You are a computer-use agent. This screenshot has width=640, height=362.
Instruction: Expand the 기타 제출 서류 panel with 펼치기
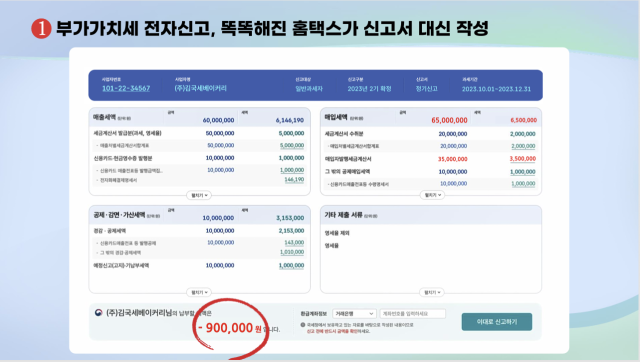click(x=432, y=292)
